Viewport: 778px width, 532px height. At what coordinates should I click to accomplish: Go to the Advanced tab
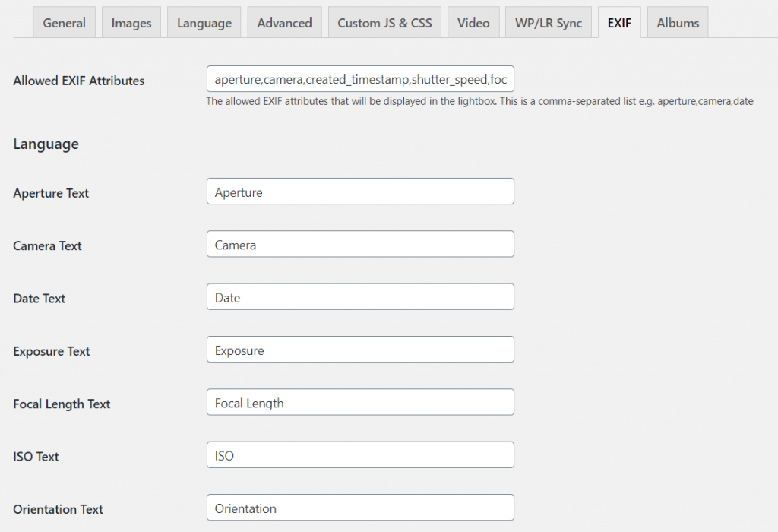(x=284, y=23)
